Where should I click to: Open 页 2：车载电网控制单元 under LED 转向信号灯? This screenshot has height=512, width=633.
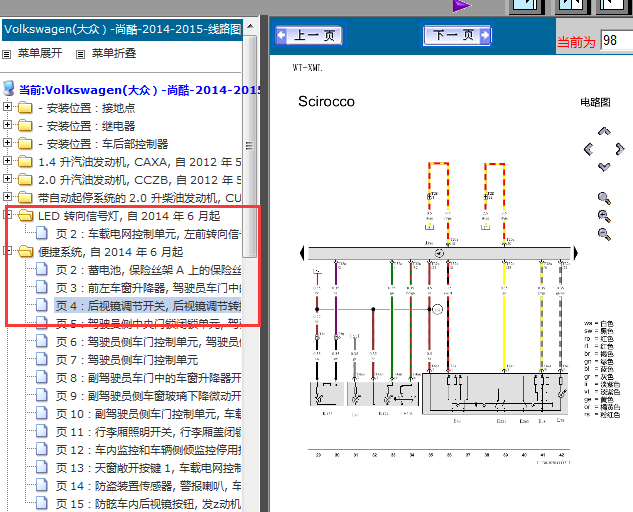[x=148, y=234]
